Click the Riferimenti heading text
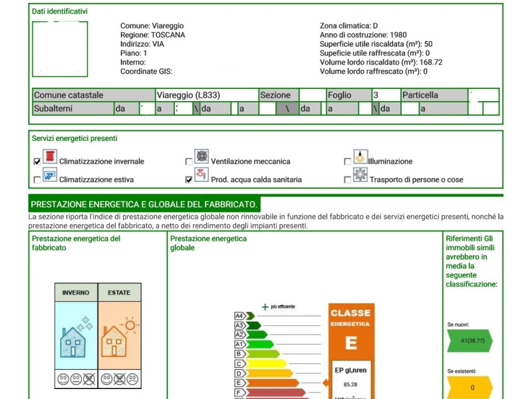532x399 pixels. pyautogui.click(x=471, y=261)
